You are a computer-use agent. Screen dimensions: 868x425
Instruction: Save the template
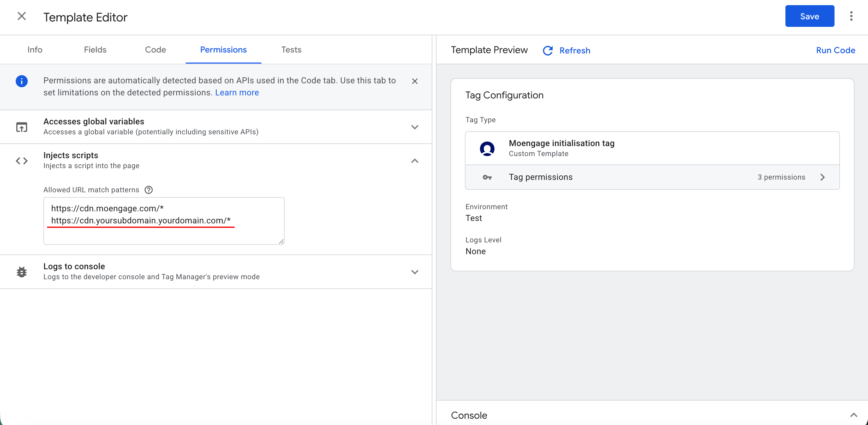pyautogui.click(x=810, y=16)
